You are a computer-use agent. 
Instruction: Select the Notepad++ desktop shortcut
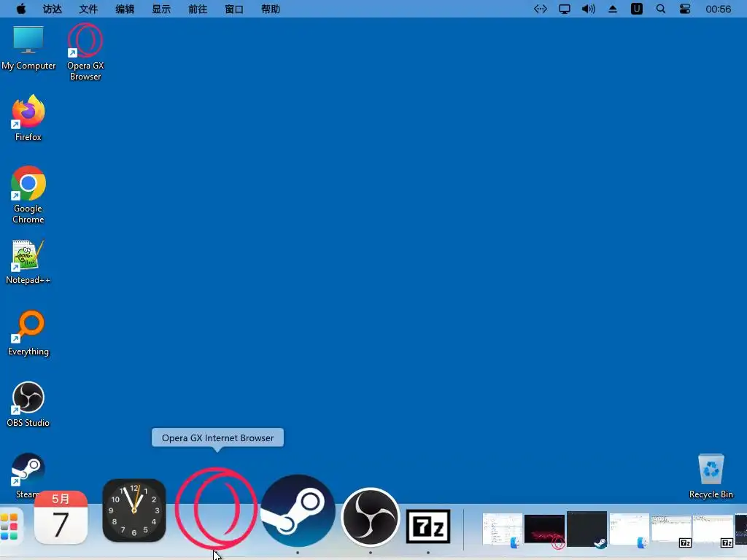(x=28, y=262)
